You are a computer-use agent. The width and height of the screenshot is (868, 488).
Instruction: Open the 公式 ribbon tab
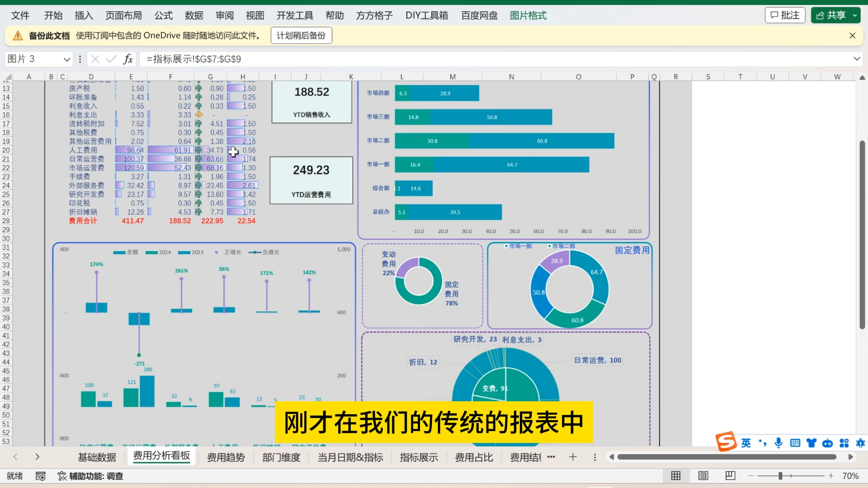(x=163, y=15)
